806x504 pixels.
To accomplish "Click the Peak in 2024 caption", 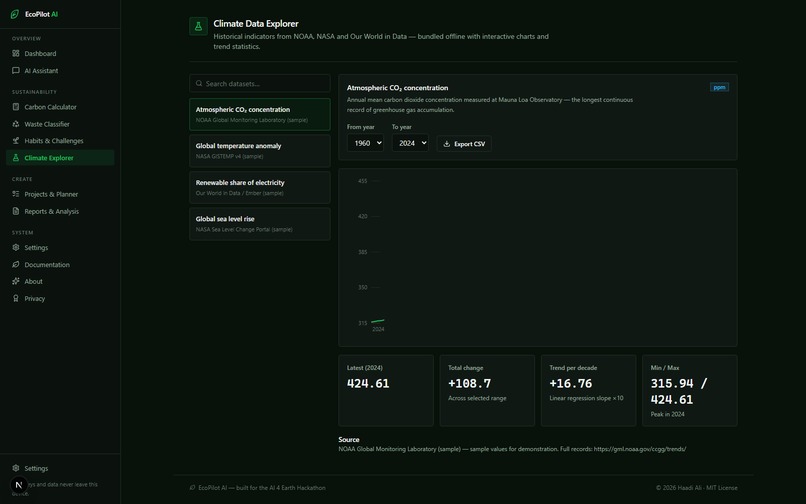I will pos(667,414).
